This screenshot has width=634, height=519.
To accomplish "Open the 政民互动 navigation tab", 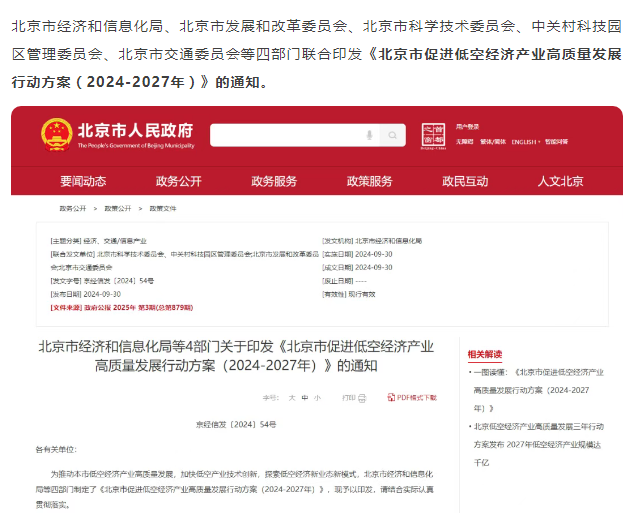I will (x=465, y=181).
